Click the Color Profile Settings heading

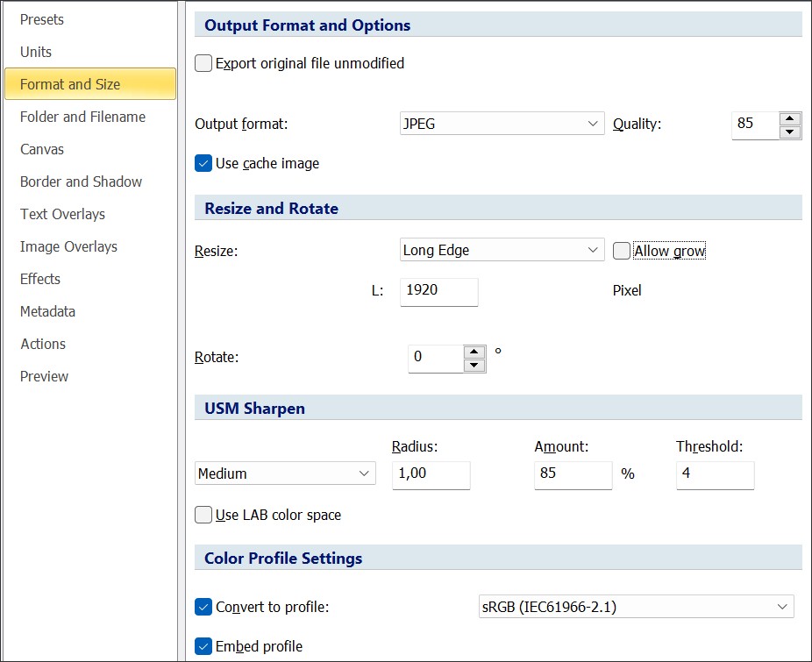pyautogui.click(x=283, y=558)
